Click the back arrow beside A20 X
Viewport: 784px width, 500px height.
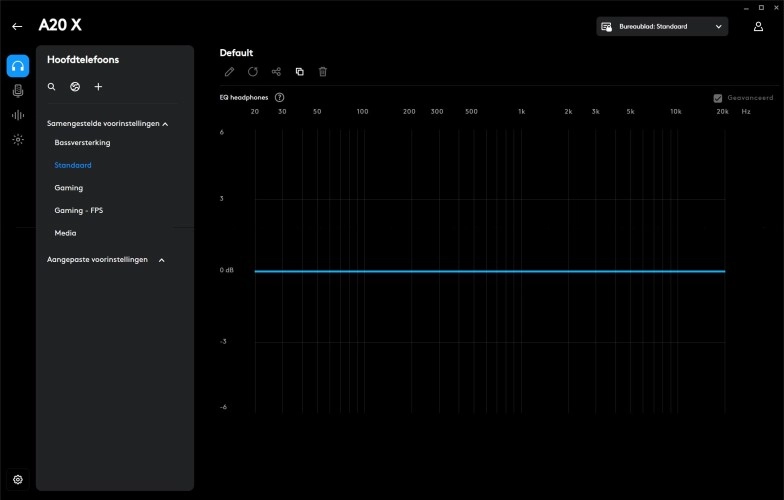(x=17, y=27)
